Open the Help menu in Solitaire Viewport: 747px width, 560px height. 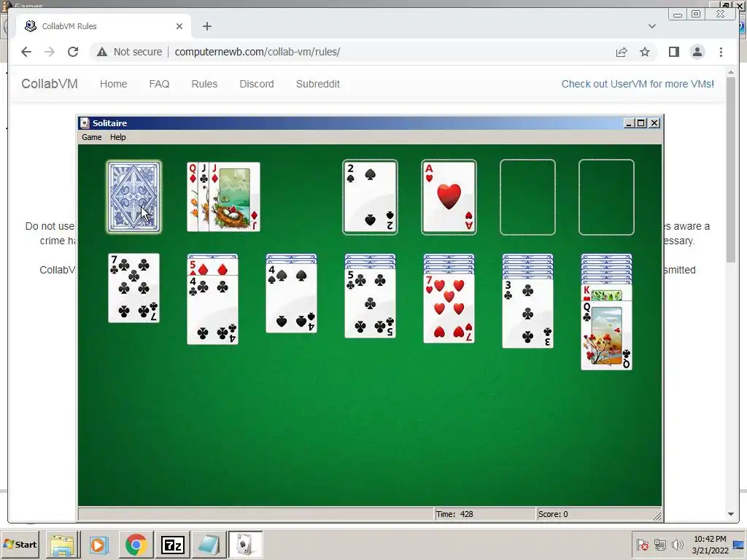(x=117, y=137)
